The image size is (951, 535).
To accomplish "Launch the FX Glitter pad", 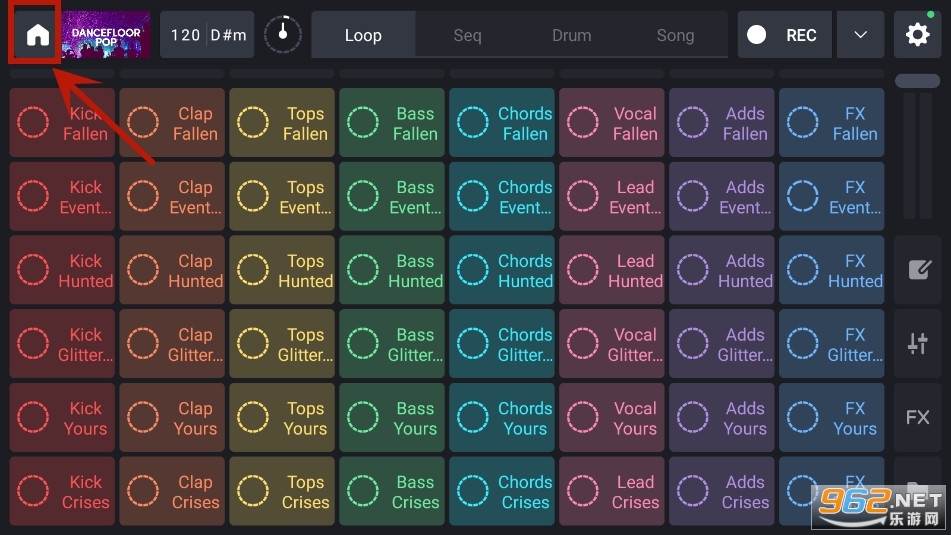I will point(832,344).
